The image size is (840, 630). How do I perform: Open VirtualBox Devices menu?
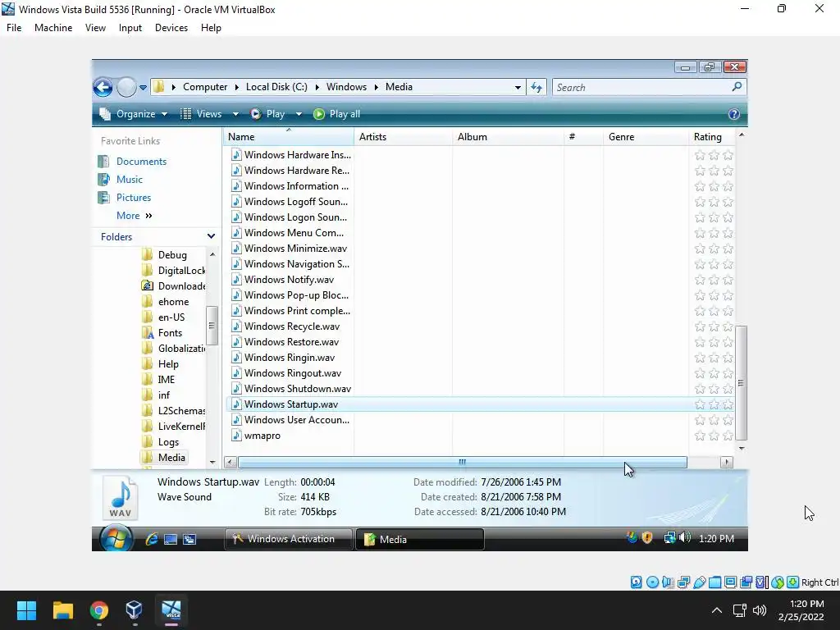coord(171,28)
